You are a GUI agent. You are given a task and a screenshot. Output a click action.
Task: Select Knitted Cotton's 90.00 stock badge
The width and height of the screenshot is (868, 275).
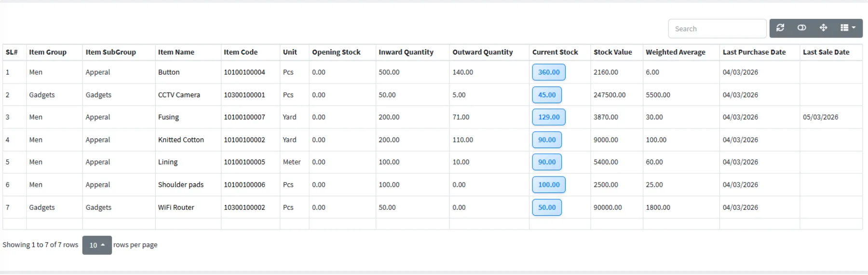click(x=546, y=140)
